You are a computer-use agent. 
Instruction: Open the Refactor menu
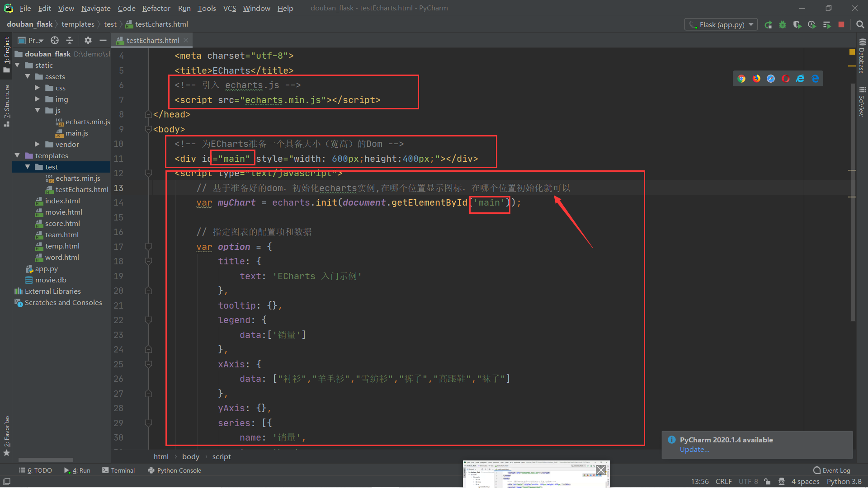(156, 8)
